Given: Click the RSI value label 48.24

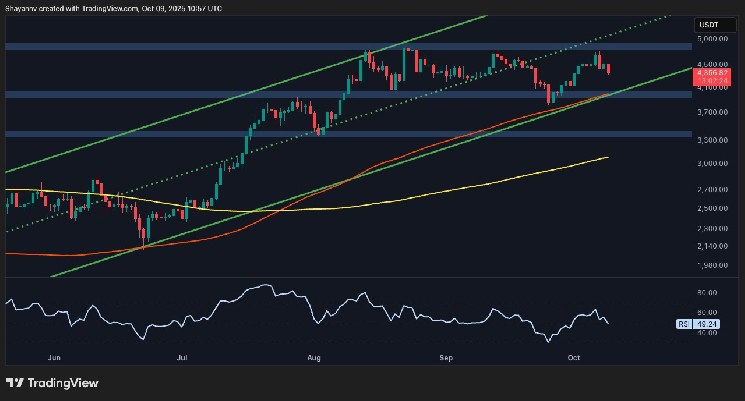Looking at the screenshot, I should (x=711, y=324).
